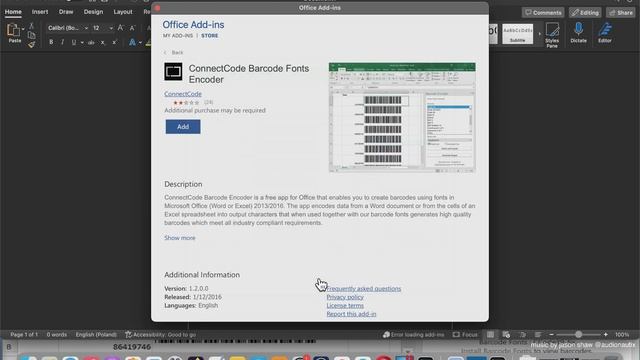Viewport: 640px width, 360px height.
Task: Click the 100% zoom level
Action: point(622,335)
